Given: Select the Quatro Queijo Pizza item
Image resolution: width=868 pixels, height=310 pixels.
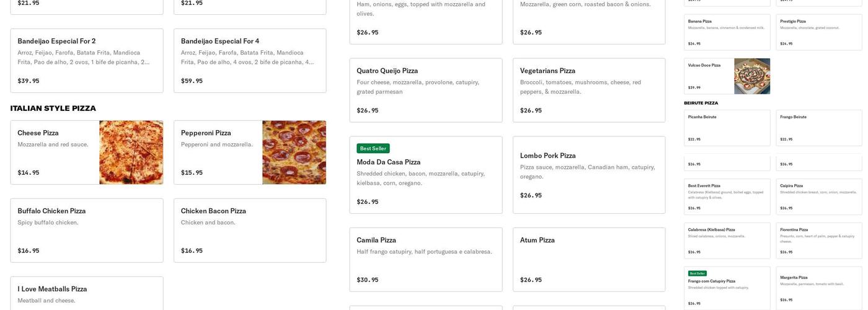Looking at the screenshot, I should click(426, 91).
